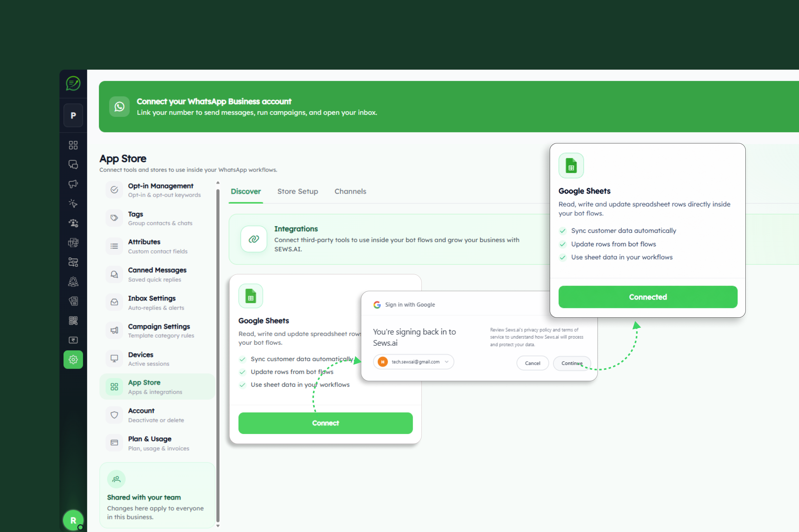Open Tags settings
Image resolution: width=799 pixels, height=532 pixels.
pyautogui.click(x=157, y=218)
